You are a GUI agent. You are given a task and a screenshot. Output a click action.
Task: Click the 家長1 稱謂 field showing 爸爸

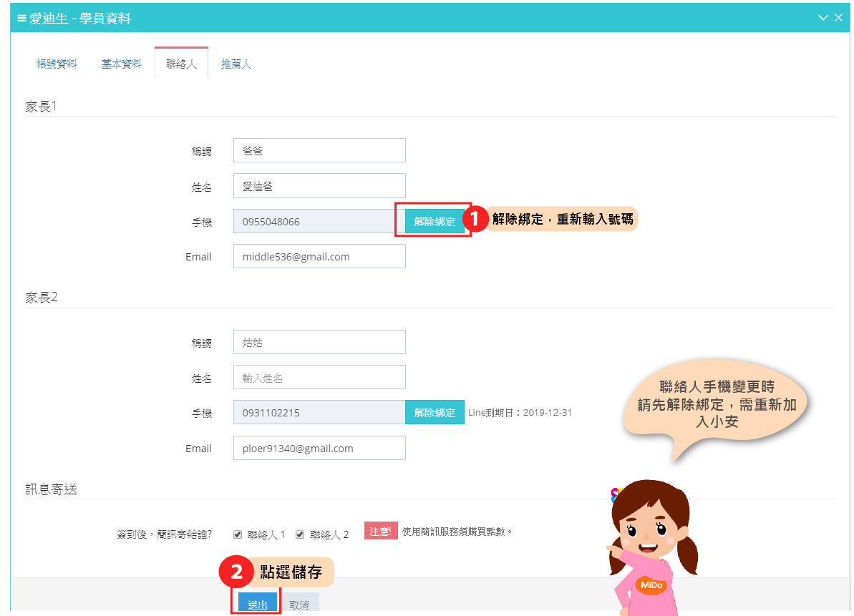click(319, 150)
